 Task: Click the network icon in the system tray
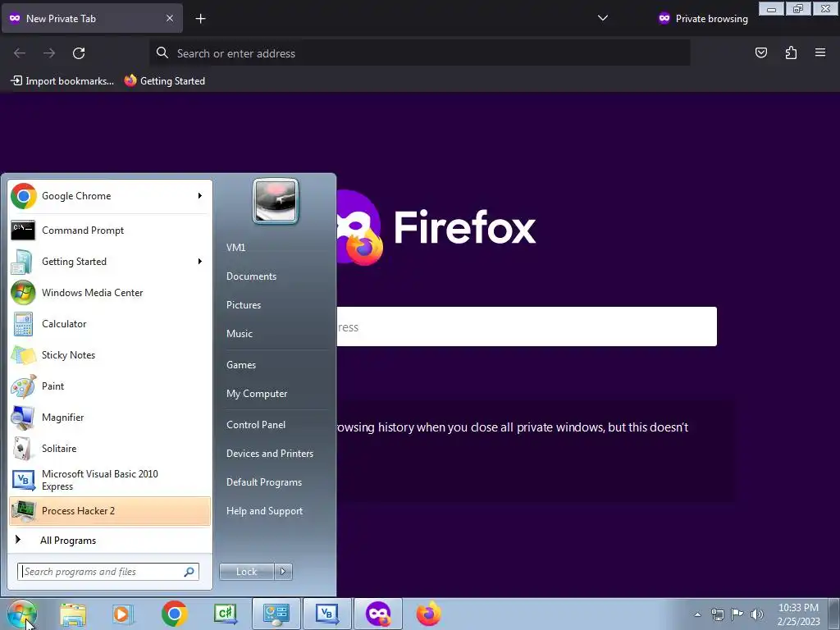[717, 614]
